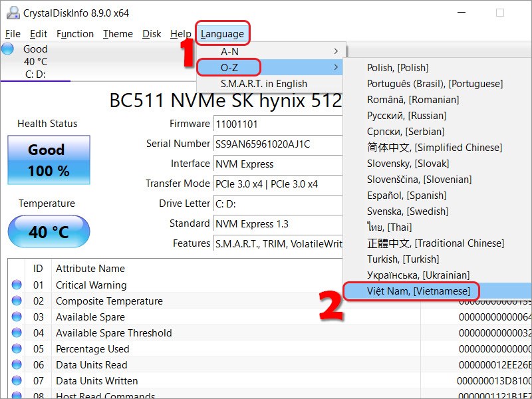Open the Function menu
This screenshot has height=399, width=532.
click(75, 34)
